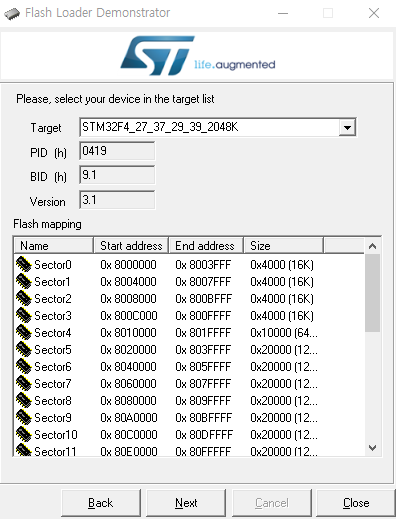Click start address 0x 8010000
Screen dimensions: 396x519
coord(128,333)
